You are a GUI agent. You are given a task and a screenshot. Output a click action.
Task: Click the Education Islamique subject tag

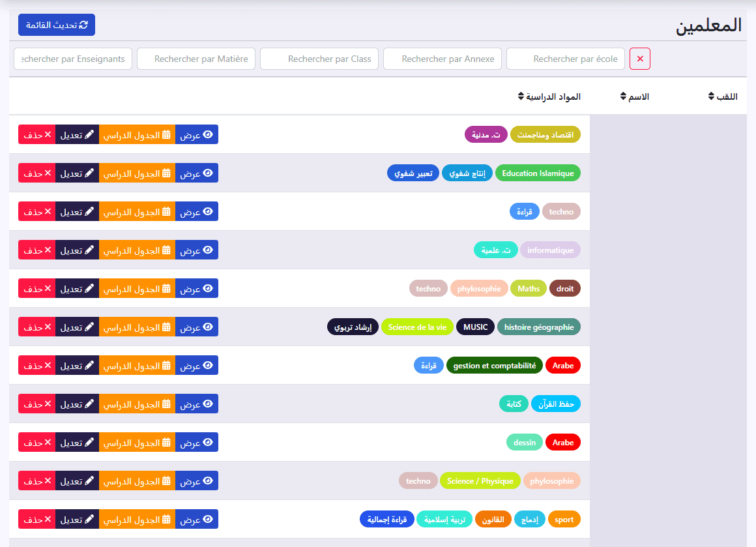[x=538, y=173]
